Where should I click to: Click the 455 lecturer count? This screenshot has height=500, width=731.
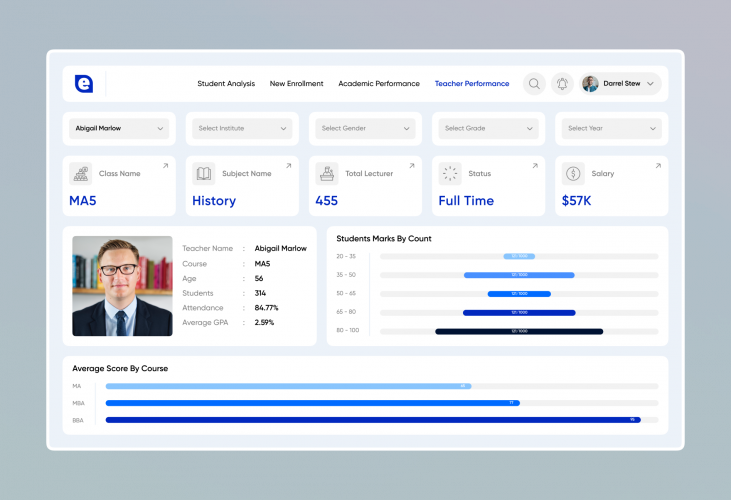pos(326,201)
